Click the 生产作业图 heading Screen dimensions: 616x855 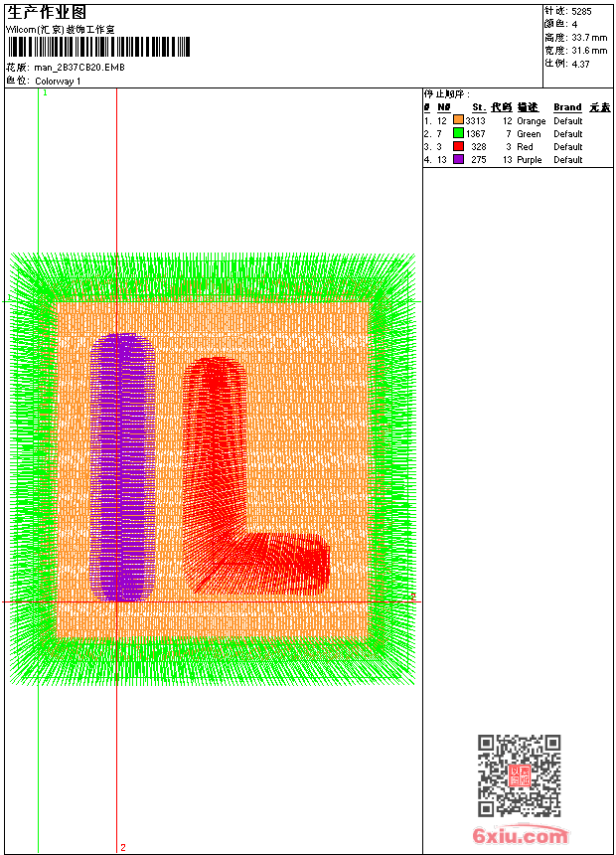pyautogui.click(x=46, y=13)
